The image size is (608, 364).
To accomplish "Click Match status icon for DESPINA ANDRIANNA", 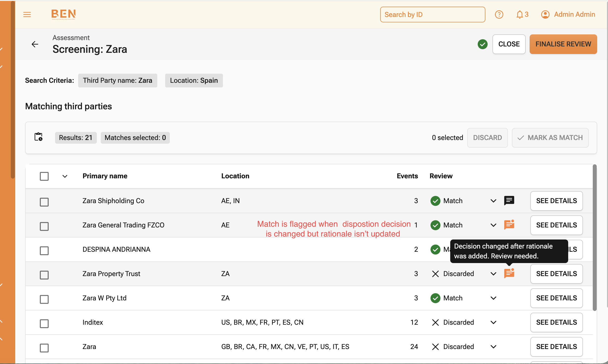I will point(435,250).
